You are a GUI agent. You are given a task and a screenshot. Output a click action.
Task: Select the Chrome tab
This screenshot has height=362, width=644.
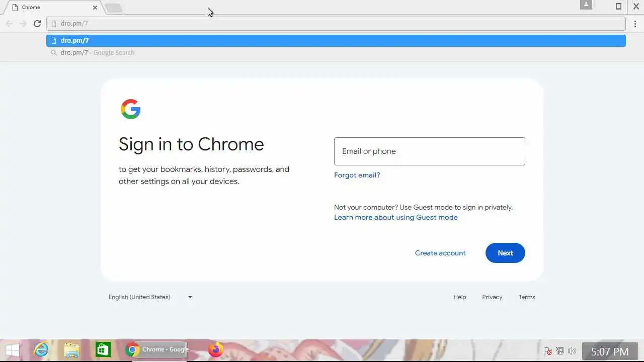[52, 8]
